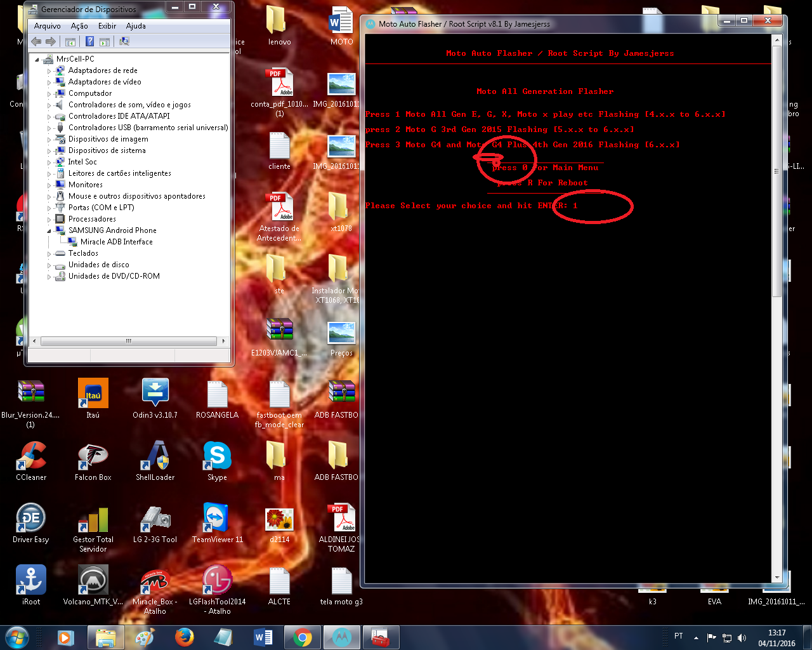Select Miracle ADB Interface device

tap(116, 242)
